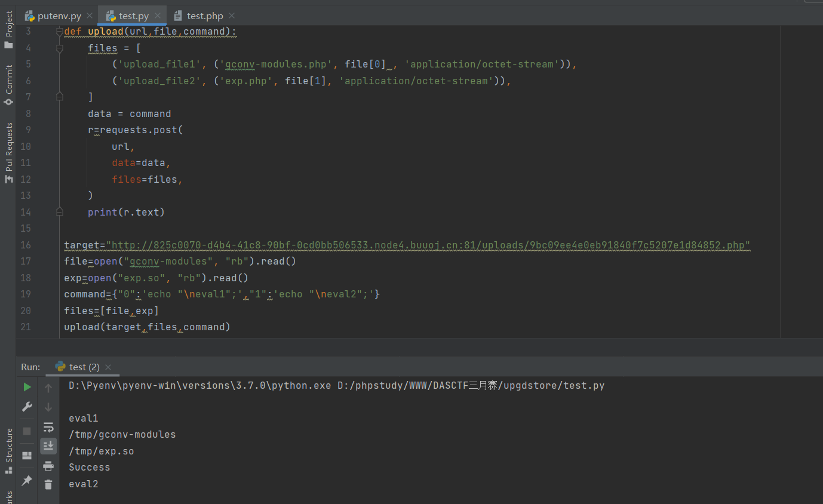
Task: Click 'print(r.text)' on line 14
Action: [126, 212]
